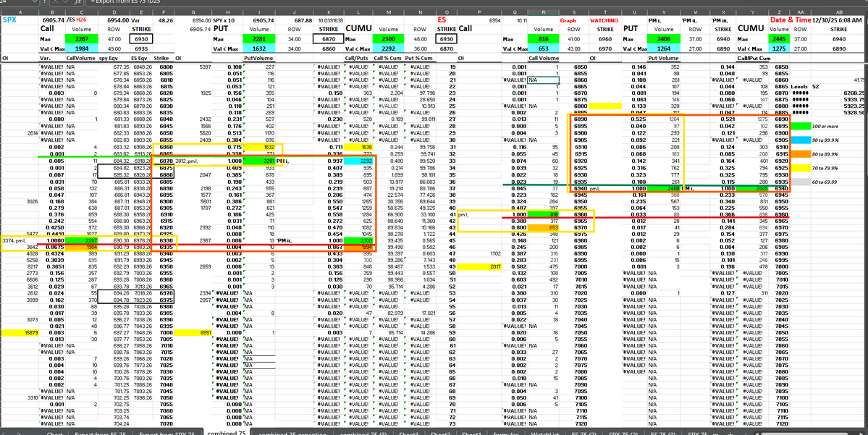The width and height of the screenshot is (868, 435).
Task: Select green PUT max volume cell 2281
Action: coord(260,39)
